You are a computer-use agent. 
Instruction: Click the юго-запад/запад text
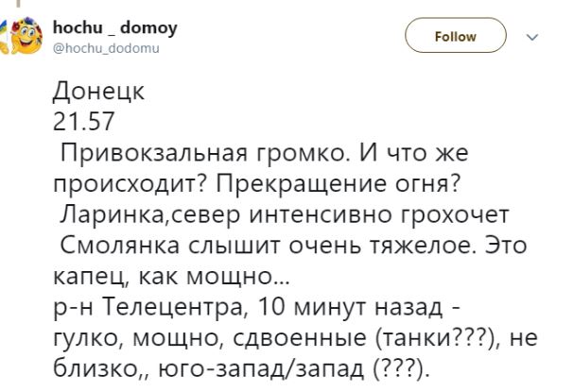(261, 368)
